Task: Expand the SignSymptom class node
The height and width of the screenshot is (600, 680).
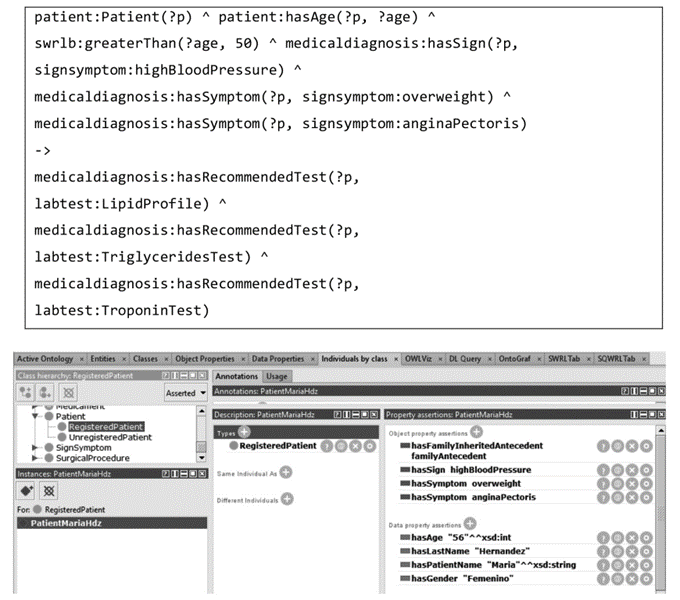Action: [x=36, y=447]
